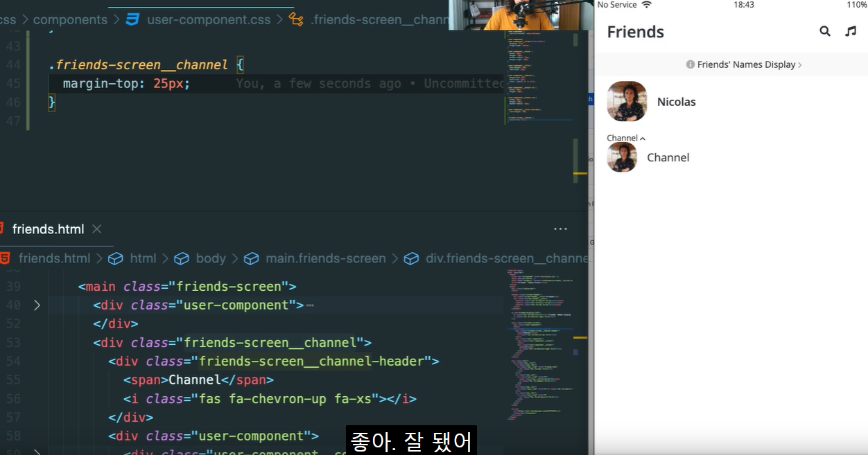The image size is (868, 455).
Task: Expand the folded user-component div at line 40
Action: point(37,305)
